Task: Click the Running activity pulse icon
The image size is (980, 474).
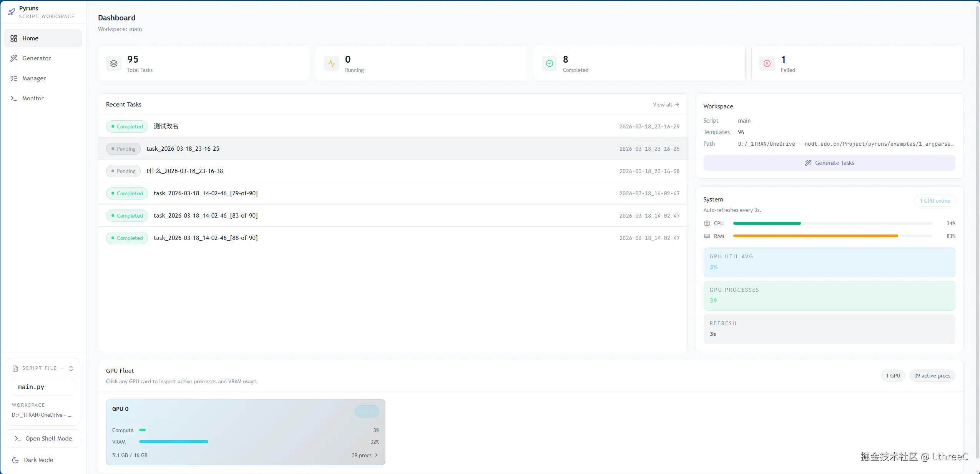Action: coord(332,63)
